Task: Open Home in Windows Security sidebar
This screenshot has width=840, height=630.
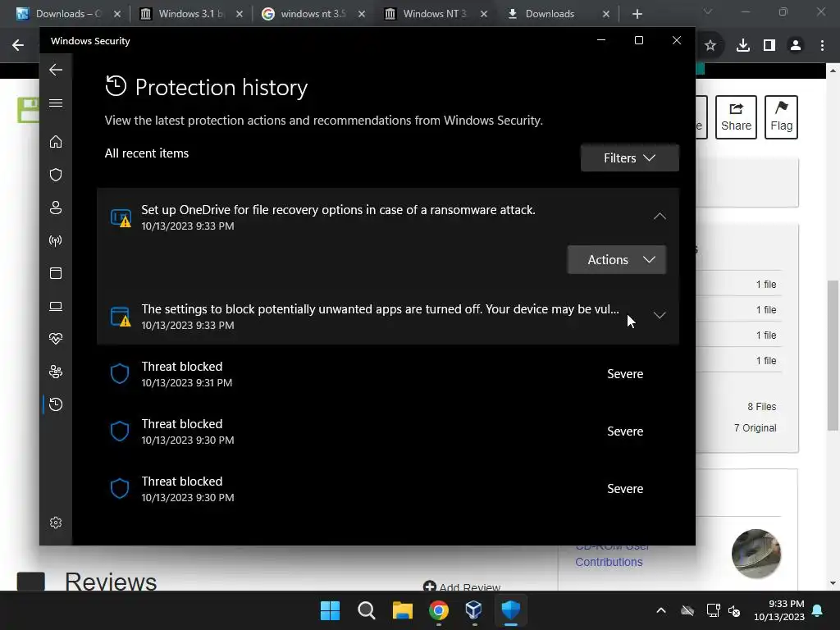Action: click(x=56, y=142)
